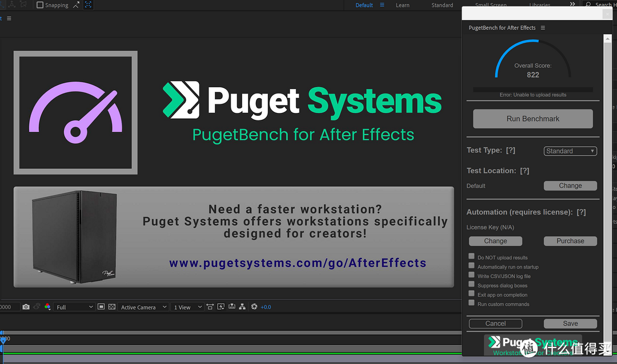Check Exit app on completion
This screenshot has height=364, width=617.
[471, 294]
